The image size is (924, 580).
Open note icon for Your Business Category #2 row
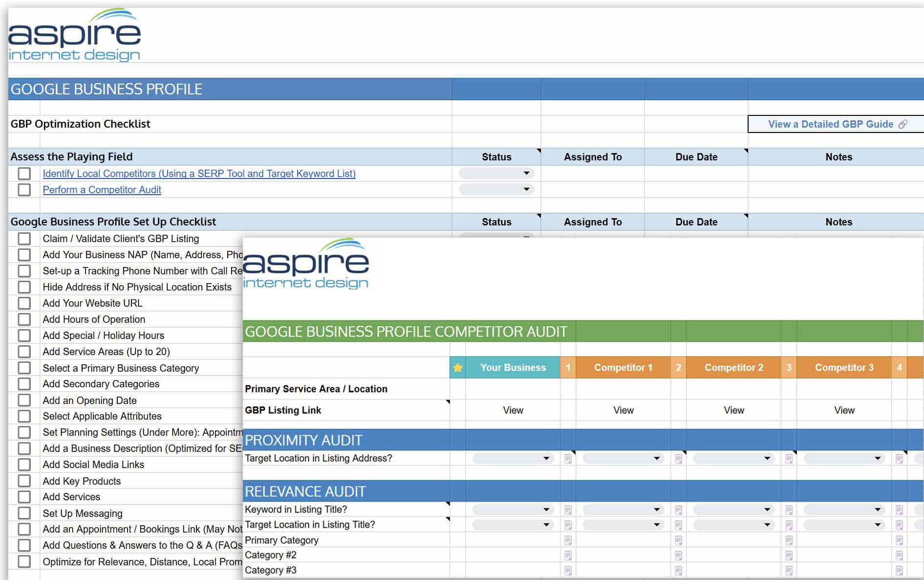click(568, 556)
